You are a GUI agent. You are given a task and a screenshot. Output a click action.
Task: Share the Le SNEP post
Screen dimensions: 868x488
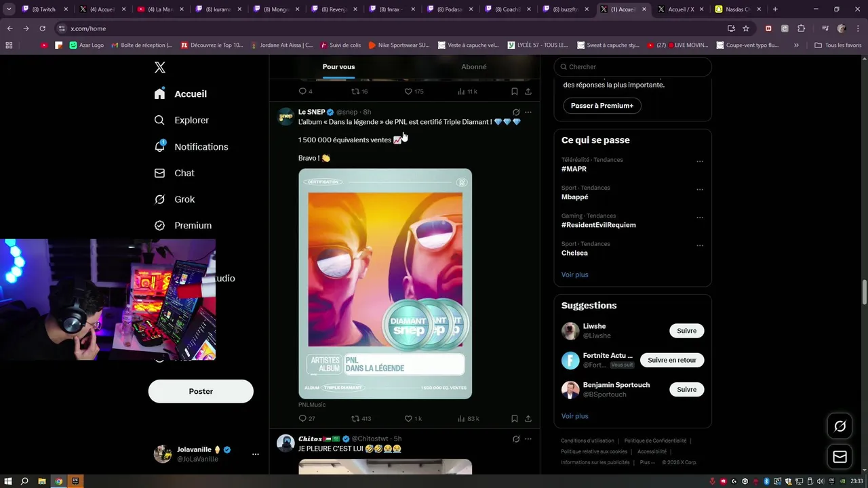(528, 418)
